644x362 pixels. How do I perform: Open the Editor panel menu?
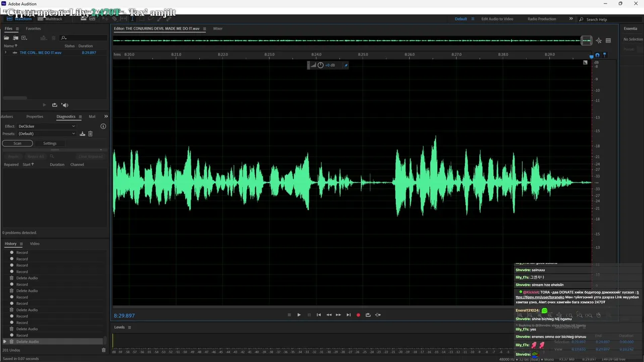point(204,29)
